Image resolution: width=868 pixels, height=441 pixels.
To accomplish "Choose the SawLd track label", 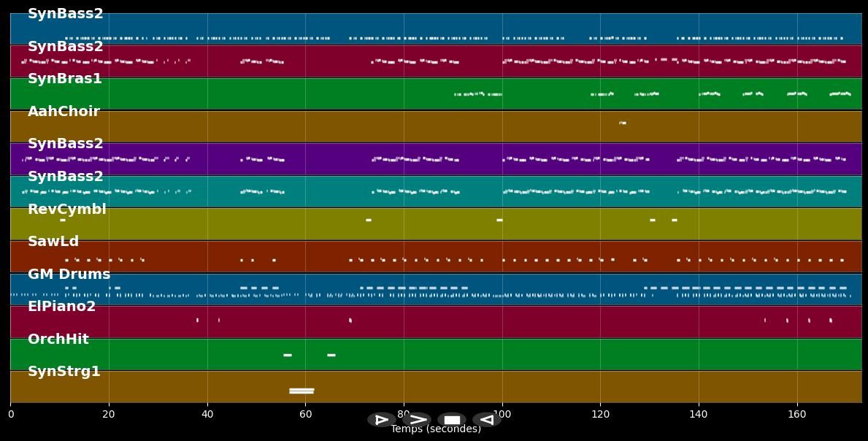I will tap(53, 242).
